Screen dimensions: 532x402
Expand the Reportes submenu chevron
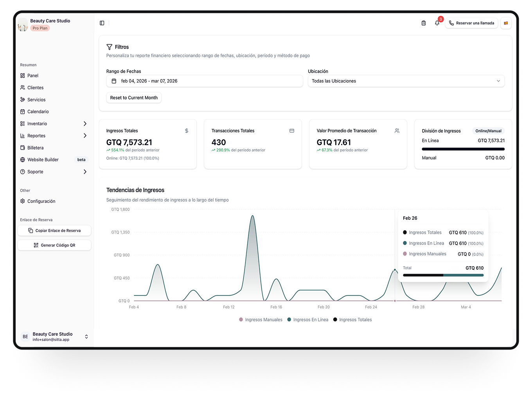pos(85,136)
